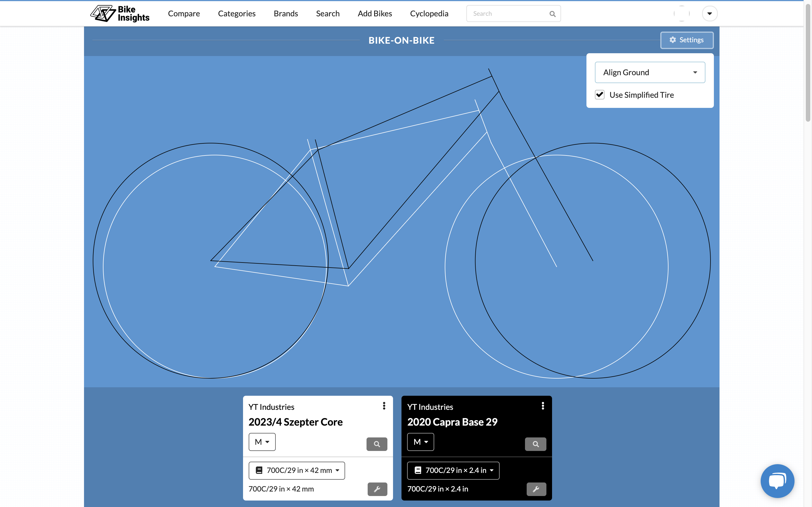Expand the size M dropdown for Szepter Core

tap(262, 442)
